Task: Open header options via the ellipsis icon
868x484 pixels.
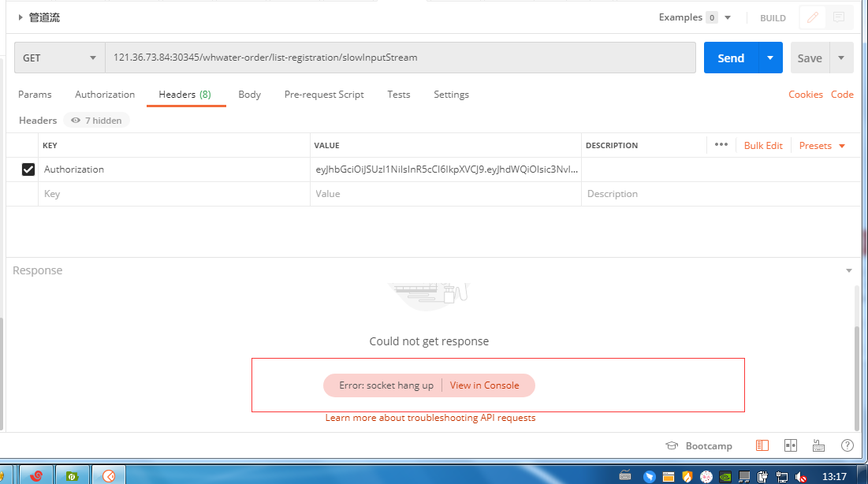Action: pyautogui.click(x=721, y=145)
